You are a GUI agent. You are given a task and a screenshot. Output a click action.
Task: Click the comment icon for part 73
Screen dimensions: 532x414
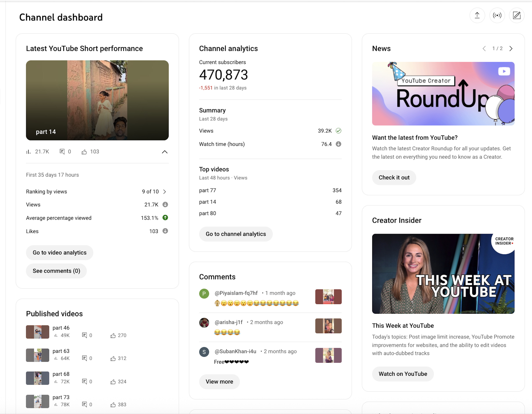[x=84, y=404]
